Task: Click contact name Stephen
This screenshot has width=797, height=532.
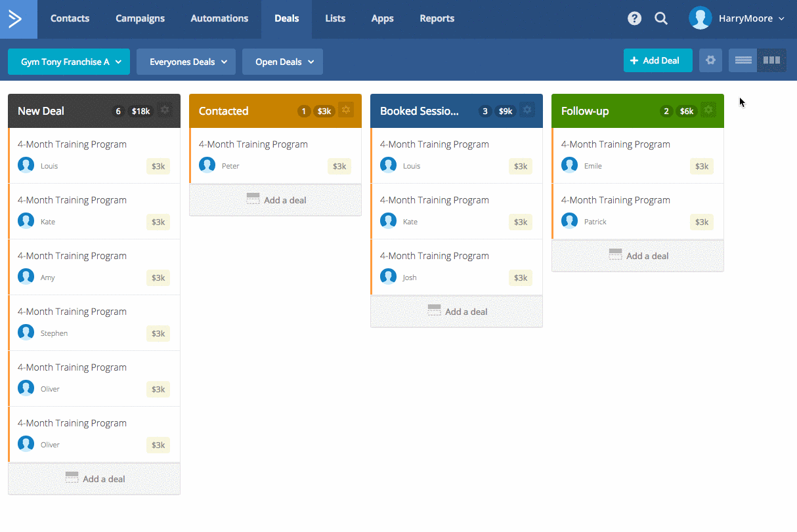Action: [54, 333]
